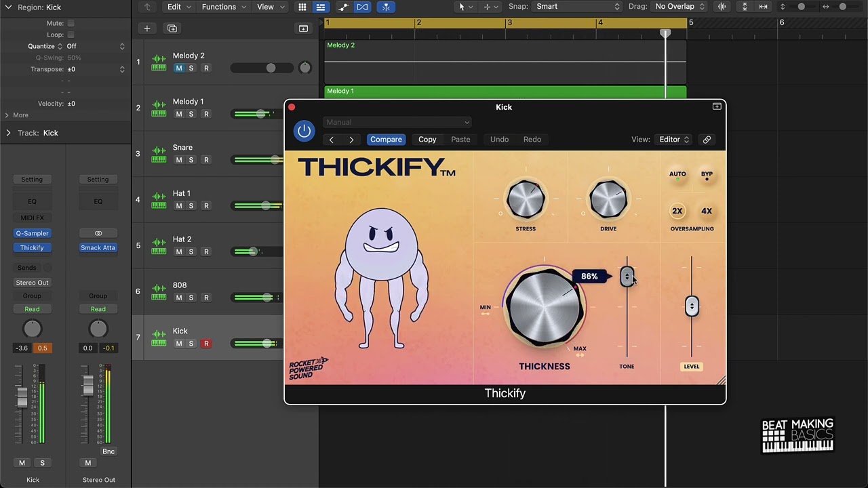Click the STRESS knob
The height and width of the screenshot is (488, 868).
[526, 200]
